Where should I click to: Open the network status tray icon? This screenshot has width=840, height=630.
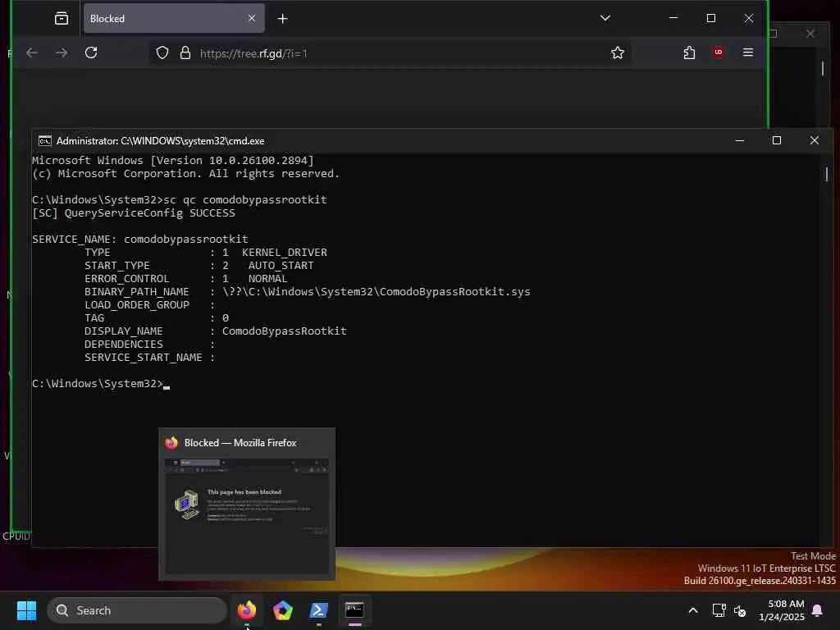tap(719, 610)
